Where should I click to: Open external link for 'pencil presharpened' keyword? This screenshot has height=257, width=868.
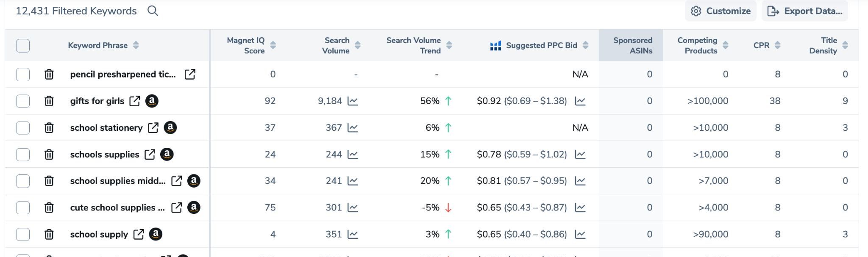[190, 75]
